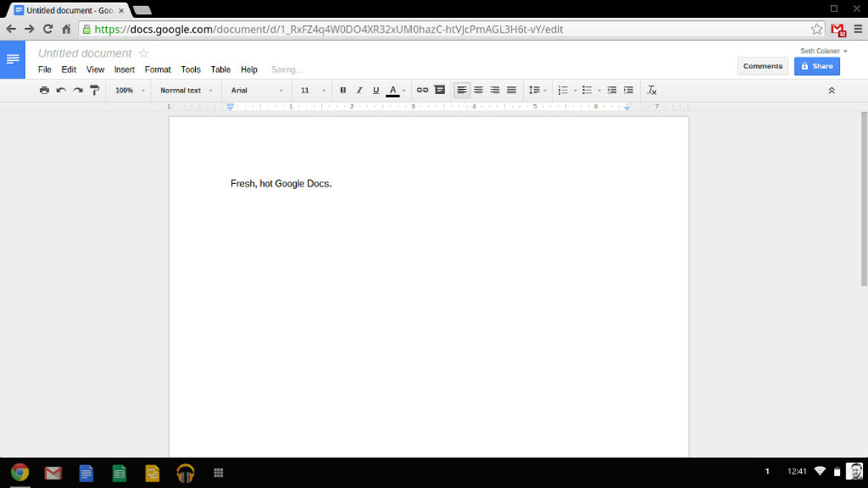Click the blue Share button
Viewport: 868px width, 488px height.
point(817,66)
